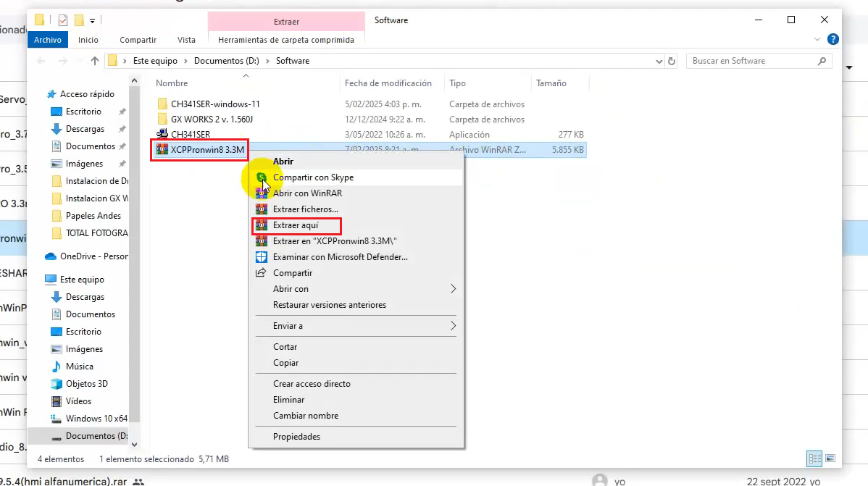Click the Properties quick access toolbar icon
The width and height of the screenshot is (868, 486).
pyautogui.click(x=62, y=20)
